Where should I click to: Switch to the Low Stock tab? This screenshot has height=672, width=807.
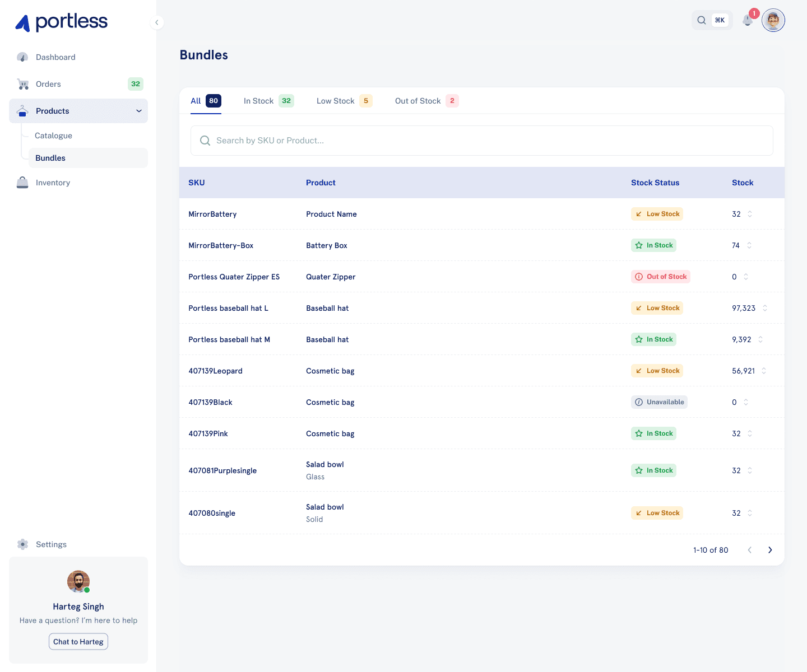(345, 101)
